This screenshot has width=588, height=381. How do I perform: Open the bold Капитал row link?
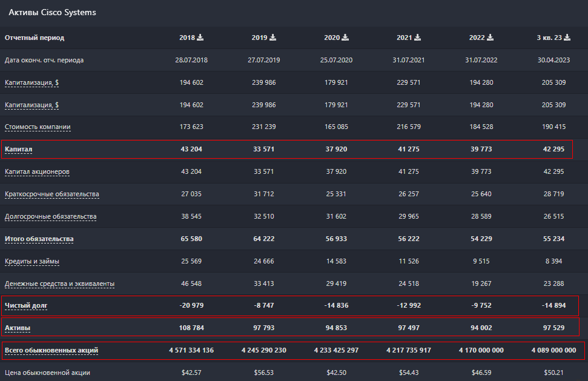click(18, 149)
